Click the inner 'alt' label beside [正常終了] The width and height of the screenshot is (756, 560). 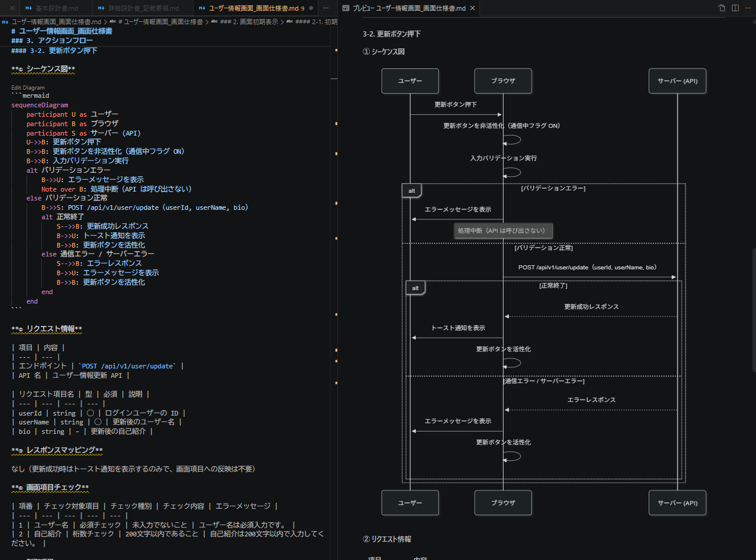pyautogui.click(x=415, y=288)
